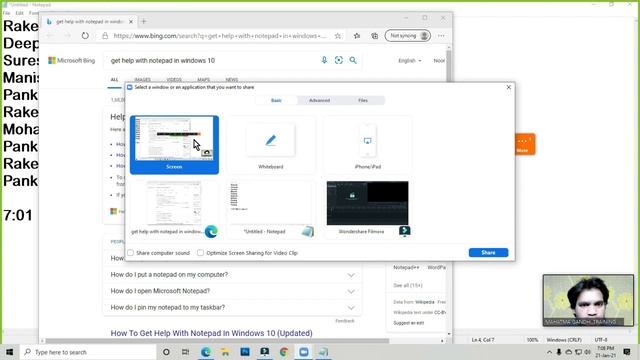Image resolution: width=640 pixels, height=360 pixels.
Task: Open the Edge Favorites list icon
Action: point(357,36)
